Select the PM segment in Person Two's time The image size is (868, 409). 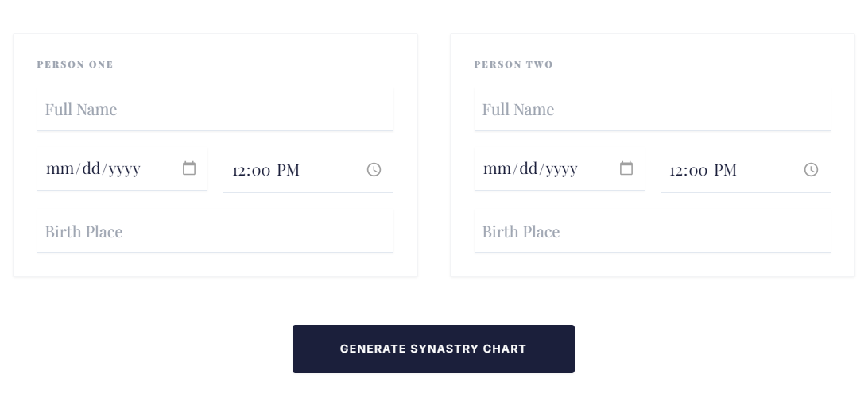tap(725, 170)
